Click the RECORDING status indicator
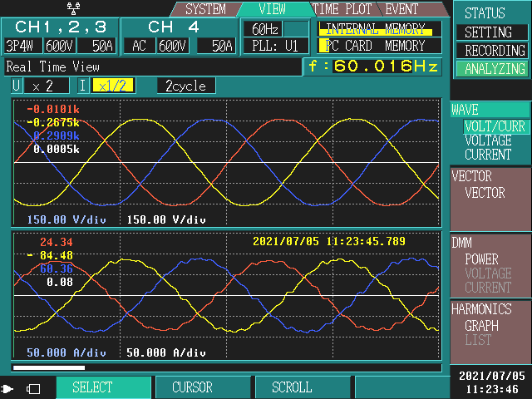532x399 pixels. 491,51
